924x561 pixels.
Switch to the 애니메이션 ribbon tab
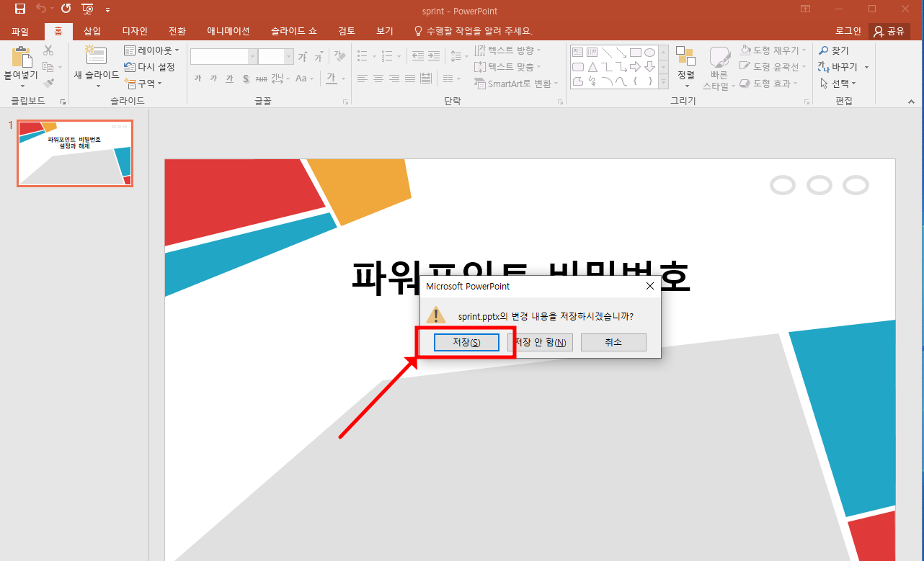(228, 31)
